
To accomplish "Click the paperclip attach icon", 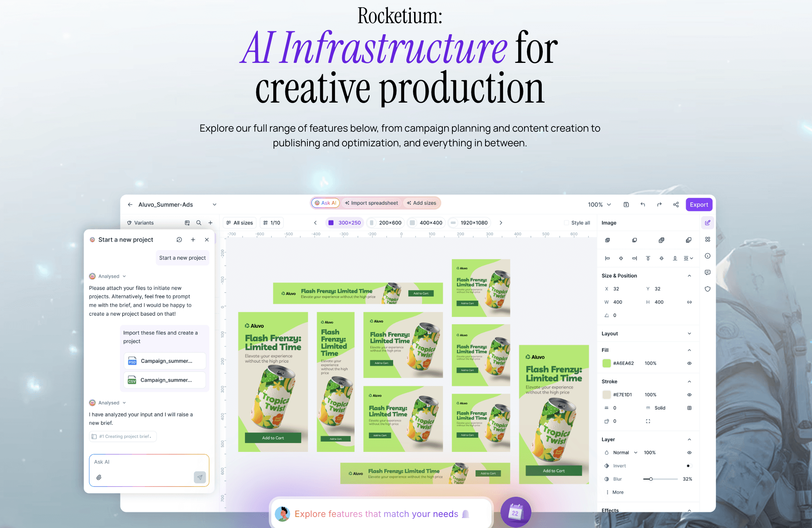I will [x=99, y=477].
